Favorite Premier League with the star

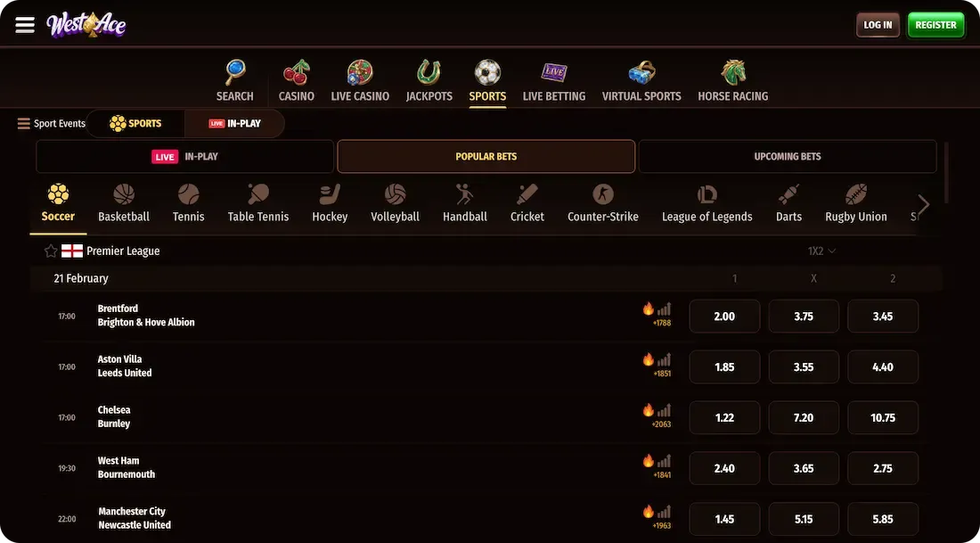click(51, 251)
